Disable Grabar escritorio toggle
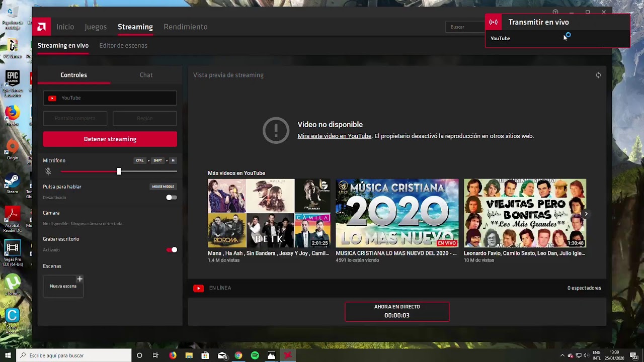 172,250
